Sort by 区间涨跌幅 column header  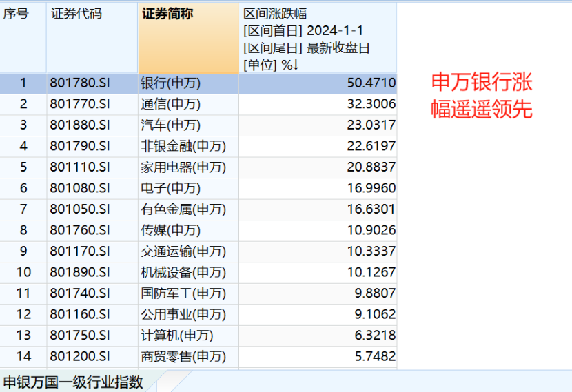[318, 39]
